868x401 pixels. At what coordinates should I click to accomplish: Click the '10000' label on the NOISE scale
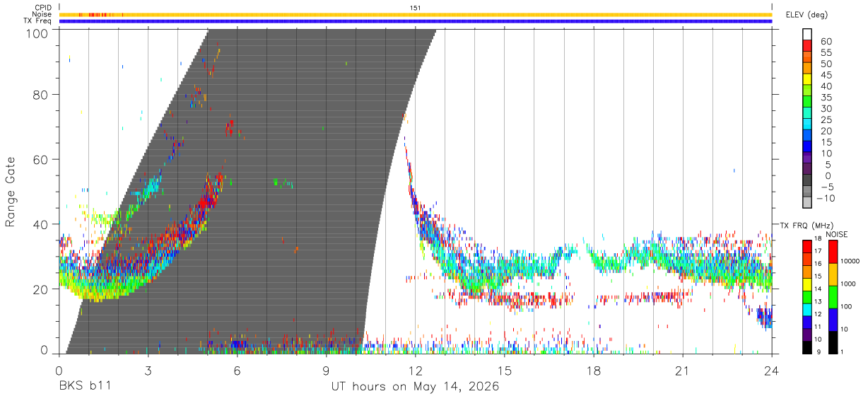(x=851, y=261)
